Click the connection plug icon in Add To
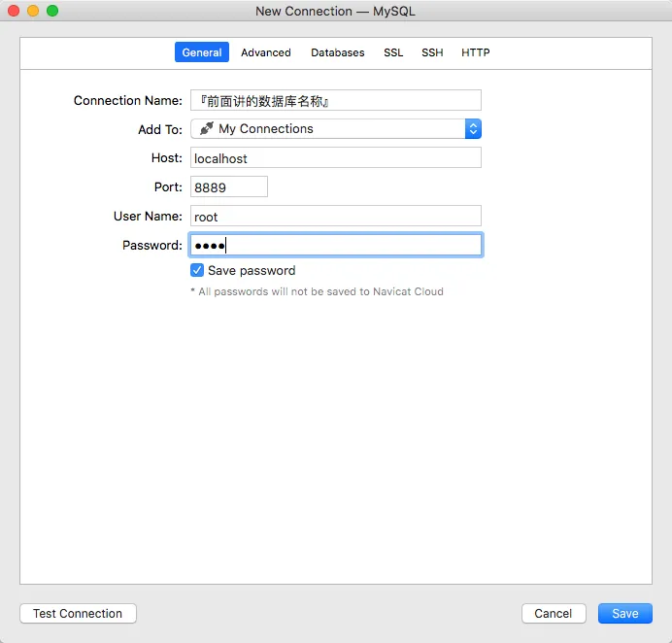This screenshot has width=672, height=643. point(206,128)
